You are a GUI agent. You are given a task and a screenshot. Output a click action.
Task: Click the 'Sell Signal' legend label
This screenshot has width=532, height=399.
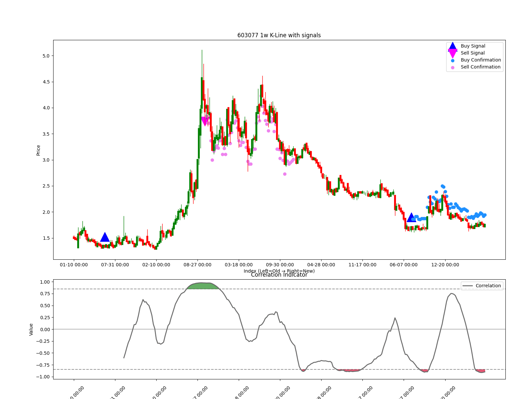(472, 53)
